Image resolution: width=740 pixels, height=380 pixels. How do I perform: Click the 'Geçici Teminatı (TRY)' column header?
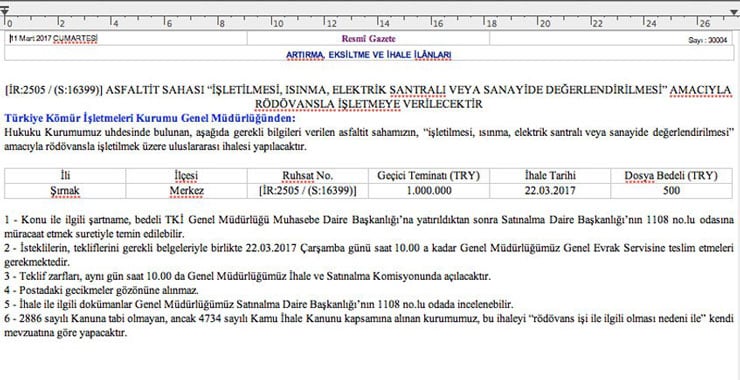tap(429, 176)
